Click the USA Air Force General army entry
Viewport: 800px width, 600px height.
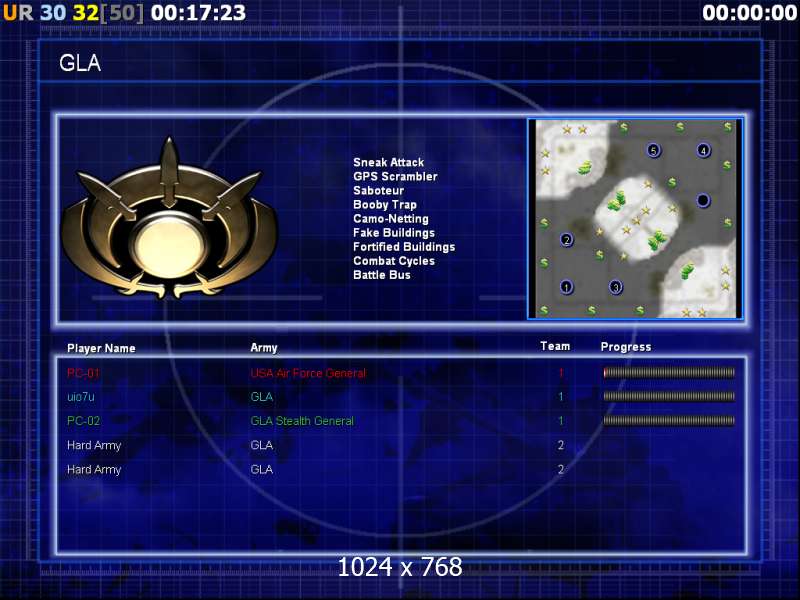point(308,373)
